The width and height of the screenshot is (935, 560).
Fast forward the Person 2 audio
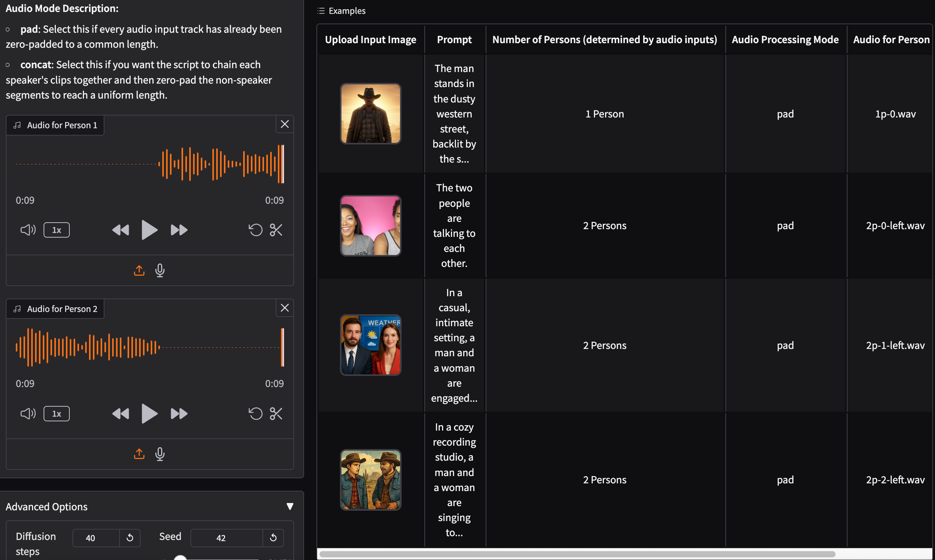[x=179, y=414]
